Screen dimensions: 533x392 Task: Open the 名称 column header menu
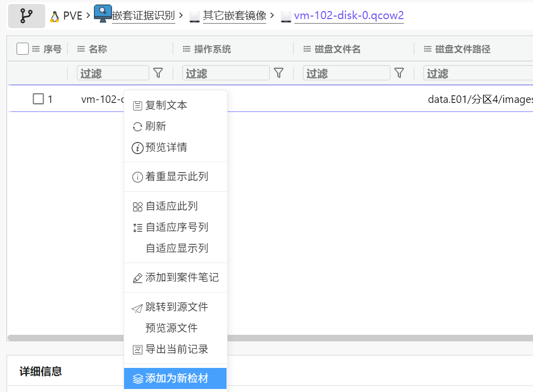tap(81, 49)
